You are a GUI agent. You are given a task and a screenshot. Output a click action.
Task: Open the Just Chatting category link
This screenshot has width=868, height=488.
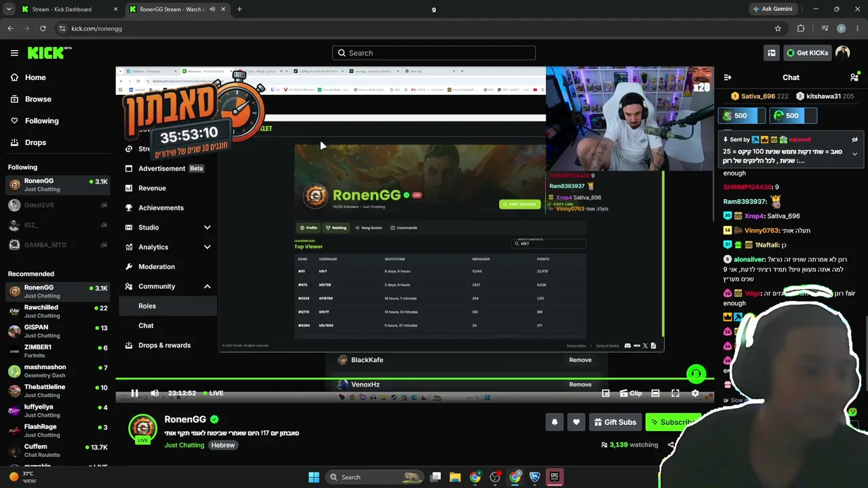[184, 445]
